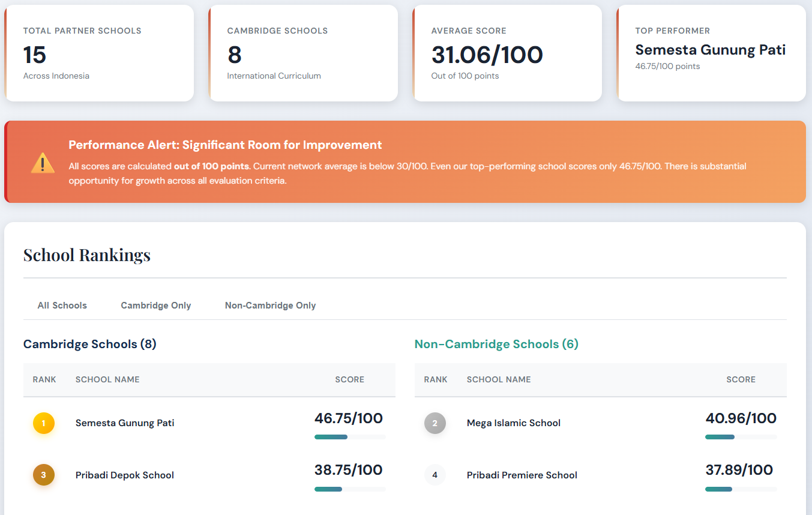Select Pribadi Premiere School in rankings
812x515 pixels.
pyautogui.click(x=522, y=475)
